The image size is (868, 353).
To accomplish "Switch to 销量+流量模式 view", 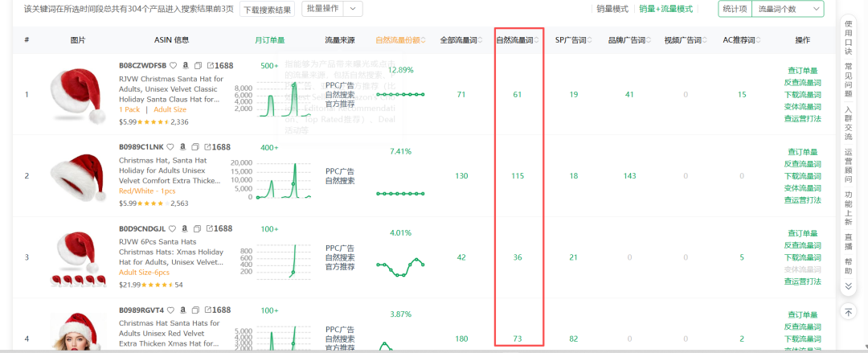I will (666, 9).
